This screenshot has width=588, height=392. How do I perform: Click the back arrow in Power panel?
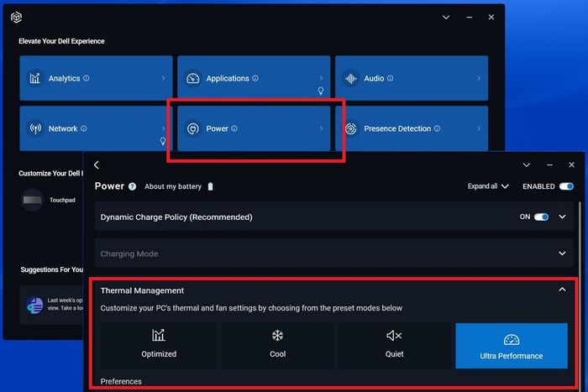coord(97,165)
